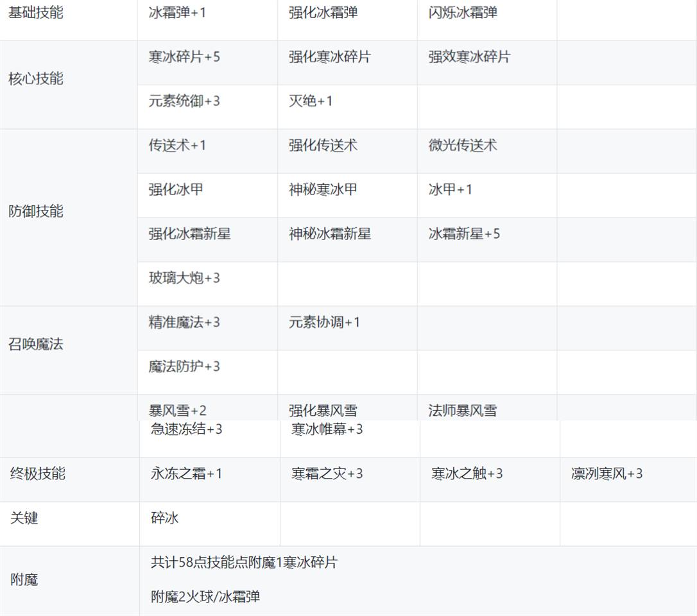Select 寒冰碎片+5 in the table

click(184, 57)
